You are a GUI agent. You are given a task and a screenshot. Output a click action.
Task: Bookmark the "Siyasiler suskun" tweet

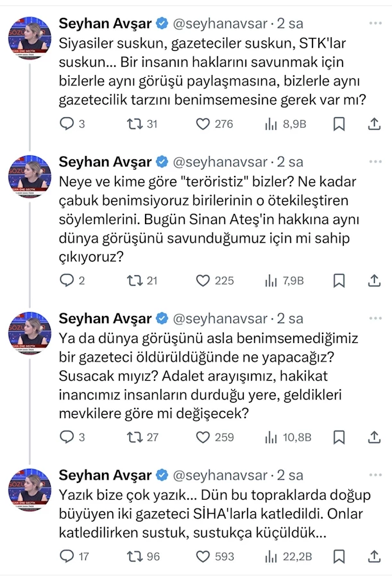(340, 124)
